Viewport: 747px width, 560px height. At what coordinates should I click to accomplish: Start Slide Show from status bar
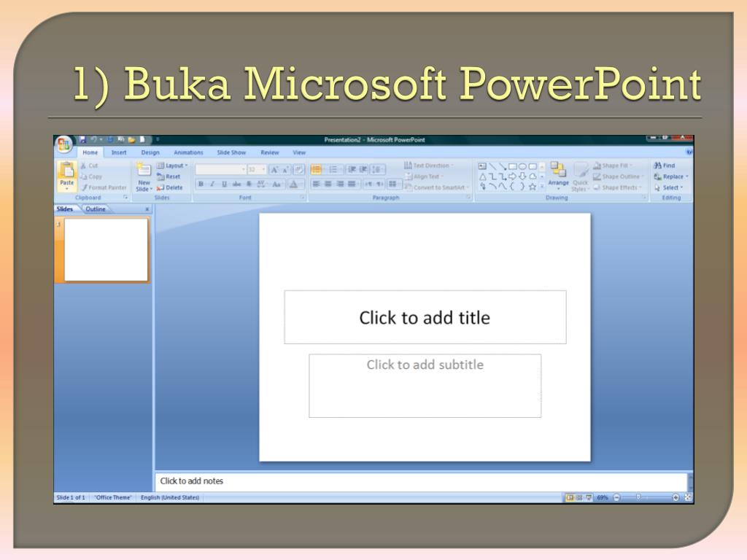(589, 497)
